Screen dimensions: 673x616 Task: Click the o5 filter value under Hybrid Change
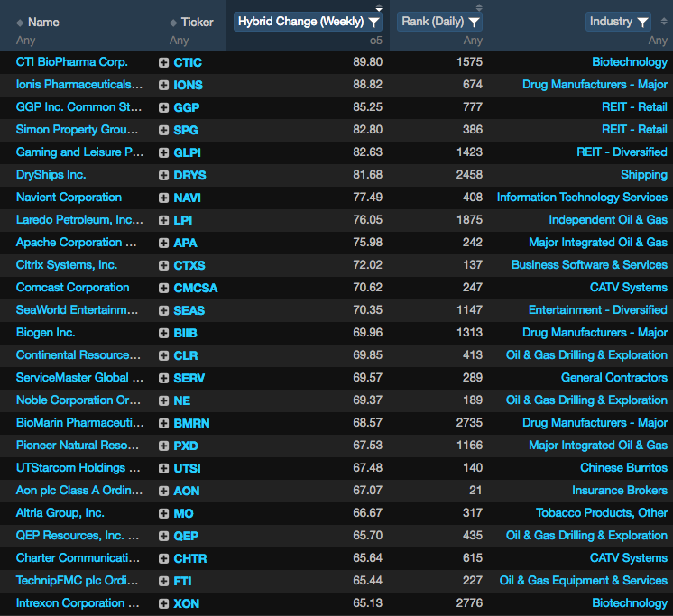[376, 41]
